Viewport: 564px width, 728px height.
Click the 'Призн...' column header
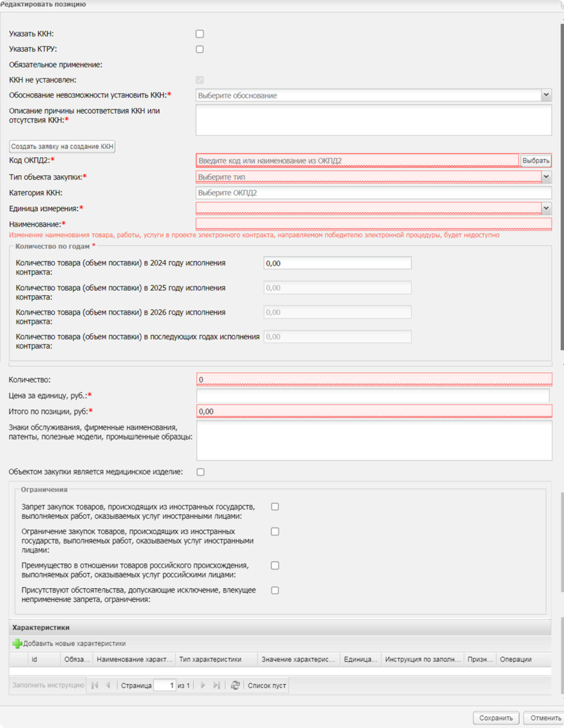pyautogui.click(x=480, y=660)
